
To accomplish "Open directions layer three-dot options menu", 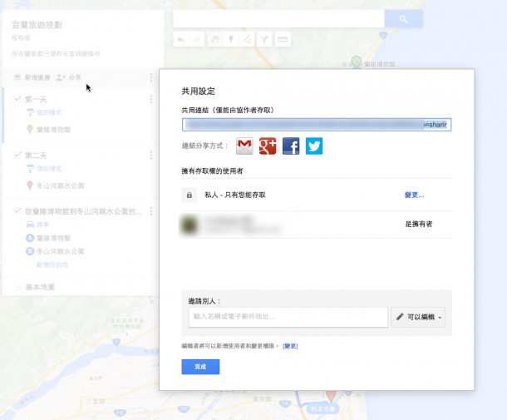I will pos(151,211).
